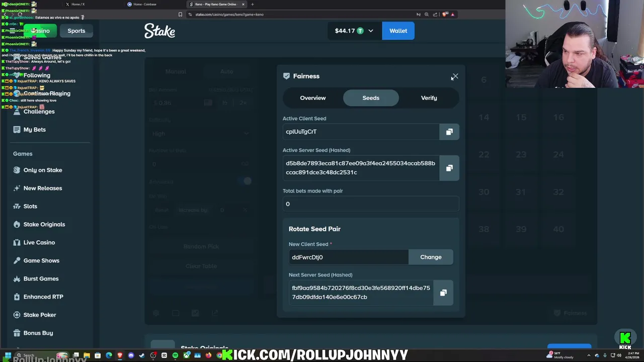This screenshot has height=362, width=644.
Task: Click the Slots sidebar icon
Action: [x=17, y=206]
